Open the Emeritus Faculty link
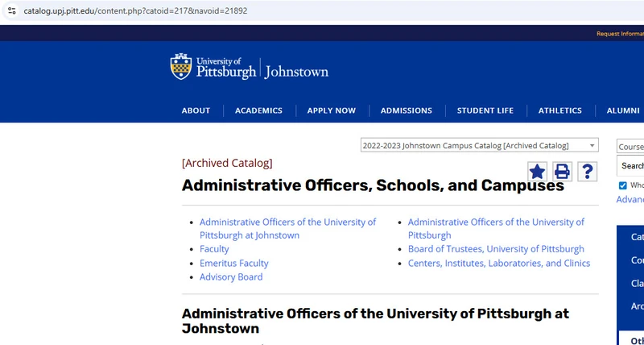 233,263
